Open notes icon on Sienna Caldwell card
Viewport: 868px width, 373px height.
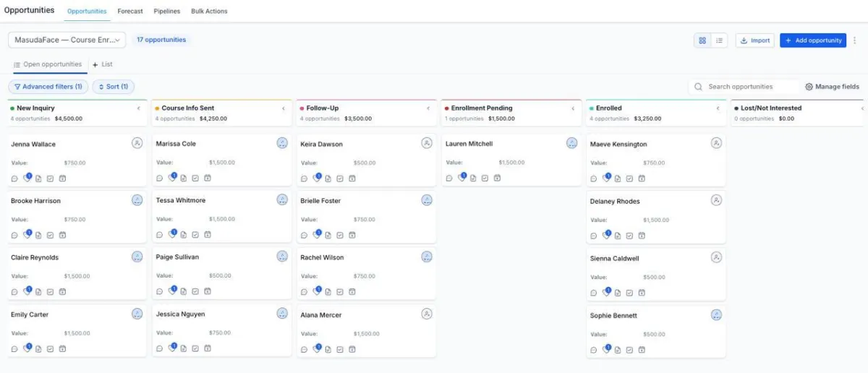click(x=617, y=293)
